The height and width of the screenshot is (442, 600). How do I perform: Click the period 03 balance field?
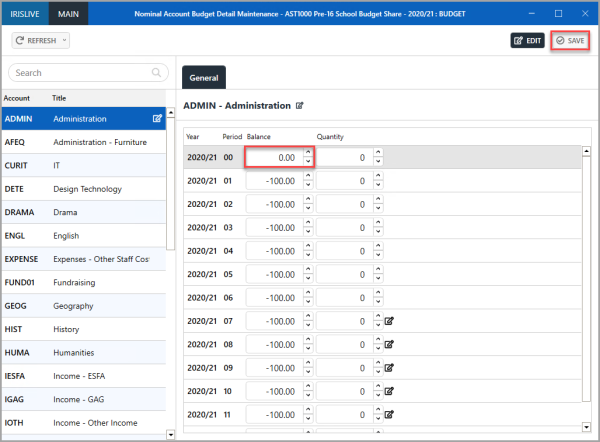(272, 227)
